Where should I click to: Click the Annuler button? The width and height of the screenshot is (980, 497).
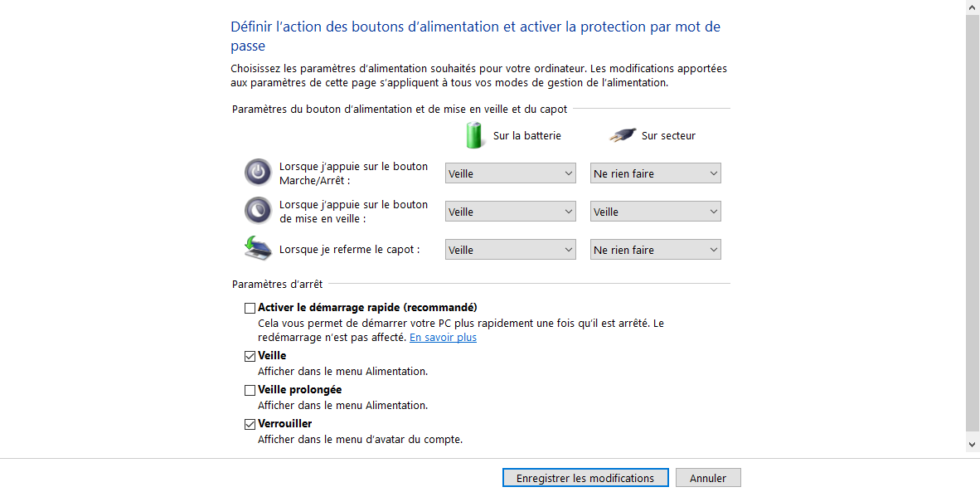click(708, 478)
